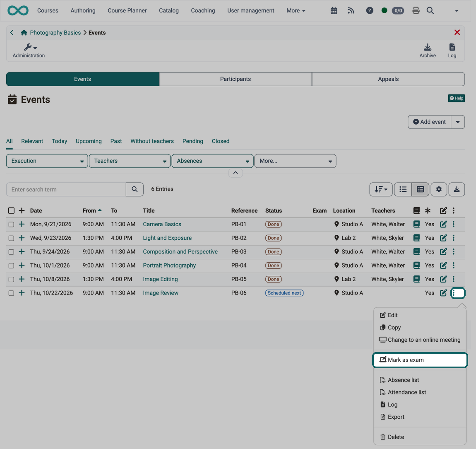Click the home icon in breadcrumb

click(24, 32)
